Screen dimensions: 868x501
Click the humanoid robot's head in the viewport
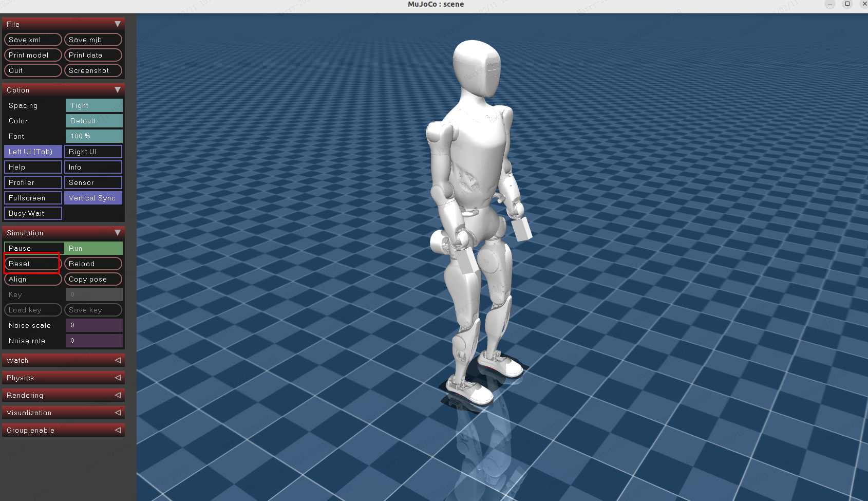[476, 67]
